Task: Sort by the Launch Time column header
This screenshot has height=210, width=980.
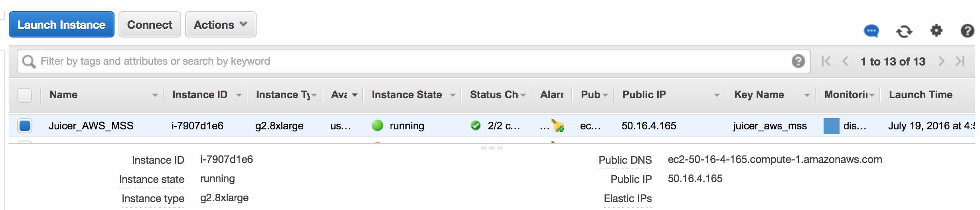Action: tap(921, 95)
